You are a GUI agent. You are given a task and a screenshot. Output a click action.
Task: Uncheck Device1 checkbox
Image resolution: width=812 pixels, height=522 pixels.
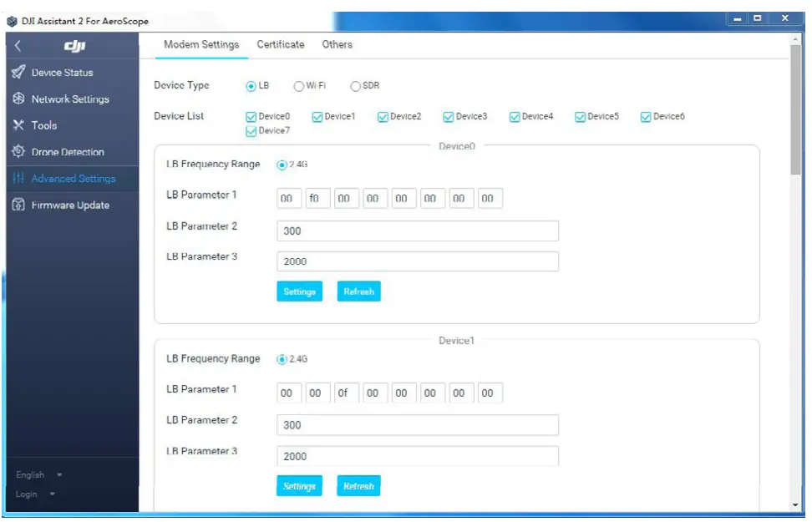pos(317,117)
